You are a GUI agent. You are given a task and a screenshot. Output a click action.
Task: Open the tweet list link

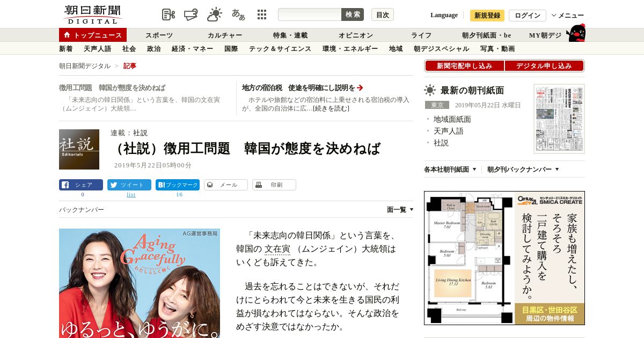(131, 194)
